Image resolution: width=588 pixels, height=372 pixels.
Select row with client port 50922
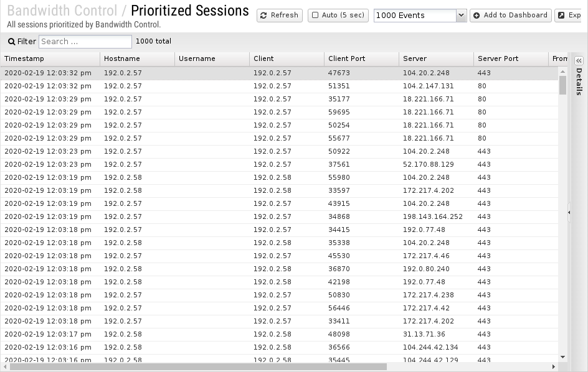280,152
